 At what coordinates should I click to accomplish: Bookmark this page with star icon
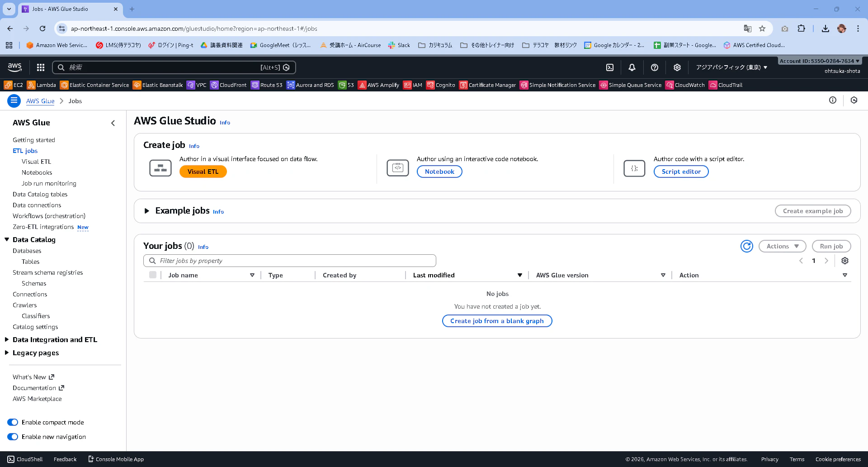tap(762, 29)
